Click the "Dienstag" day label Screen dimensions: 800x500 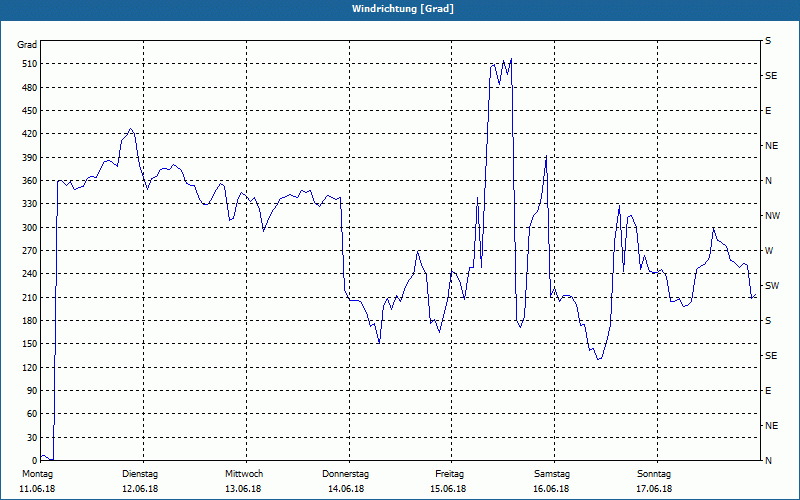point(140,474)
